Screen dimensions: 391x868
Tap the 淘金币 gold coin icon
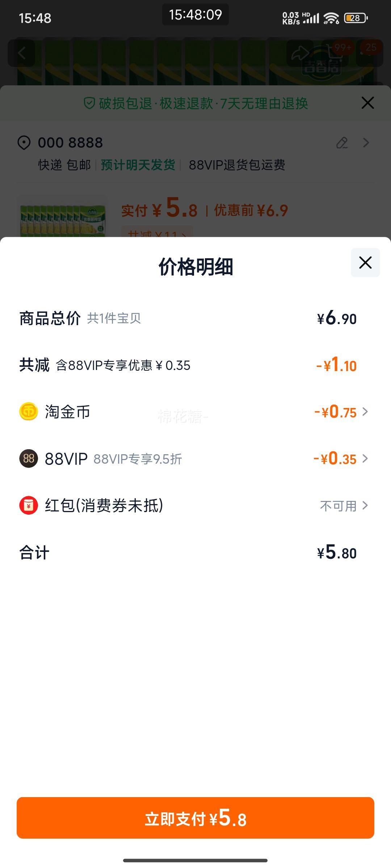pyautogui.click(x=29, y=412)
